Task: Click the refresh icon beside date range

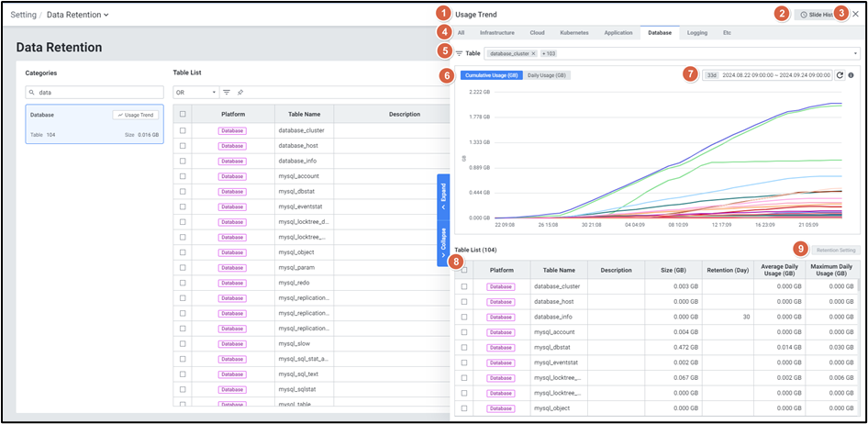Action: (840, 75)
